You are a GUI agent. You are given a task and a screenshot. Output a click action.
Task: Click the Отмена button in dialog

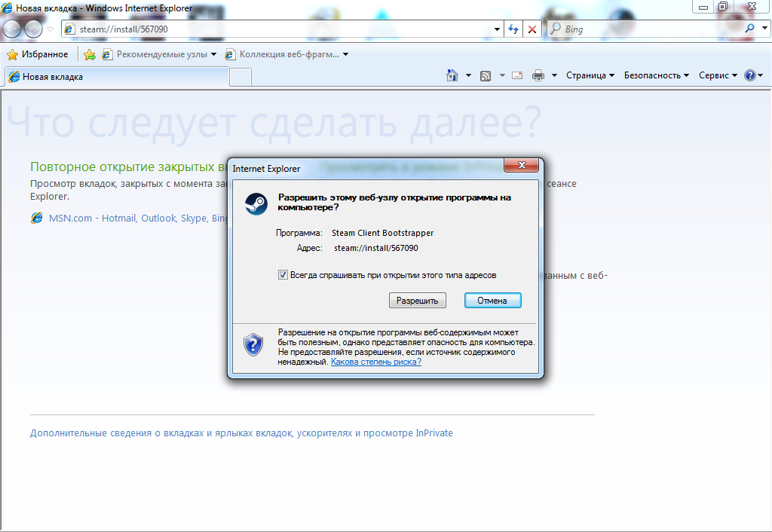click(x=492, y=300)
